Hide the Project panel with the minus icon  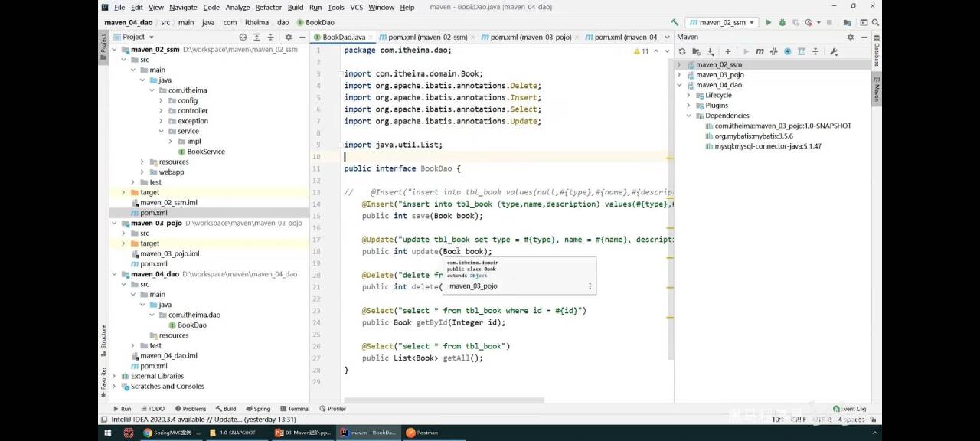[x=302, y=37]
